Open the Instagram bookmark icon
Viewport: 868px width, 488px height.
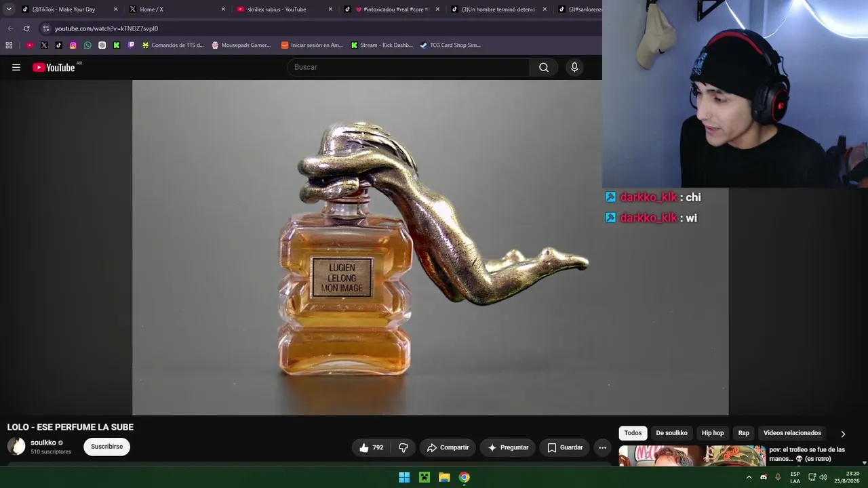[x=73, y=45]
